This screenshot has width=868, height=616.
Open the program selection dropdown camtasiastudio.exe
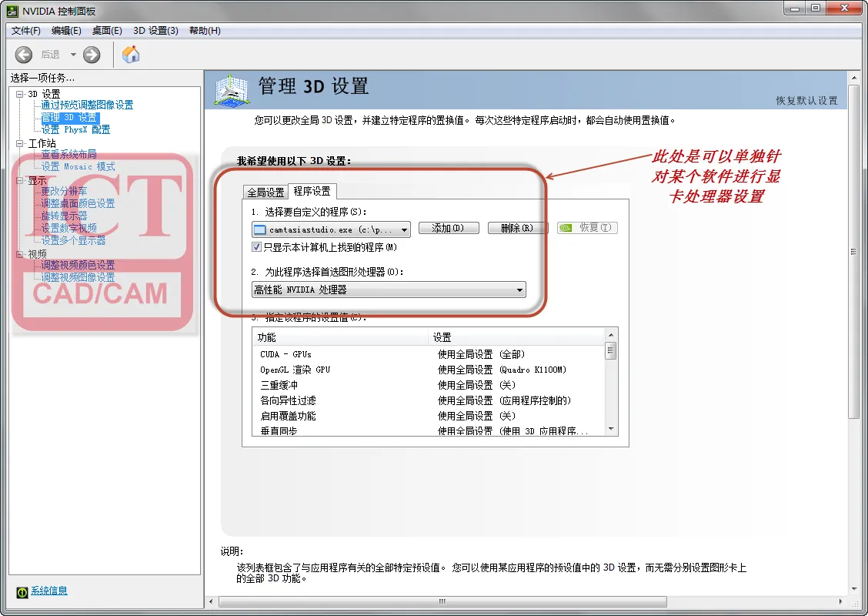coord(405,229)
